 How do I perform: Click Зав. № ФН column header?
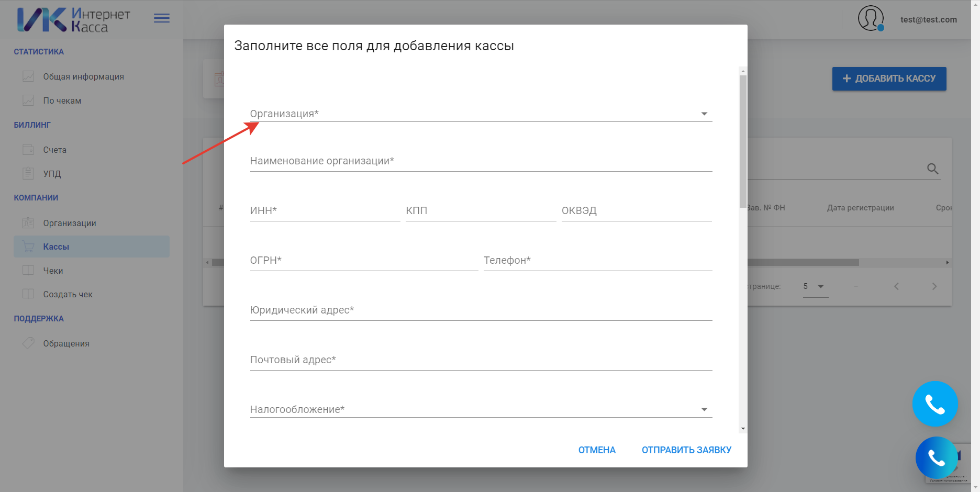tap(766, 208)
